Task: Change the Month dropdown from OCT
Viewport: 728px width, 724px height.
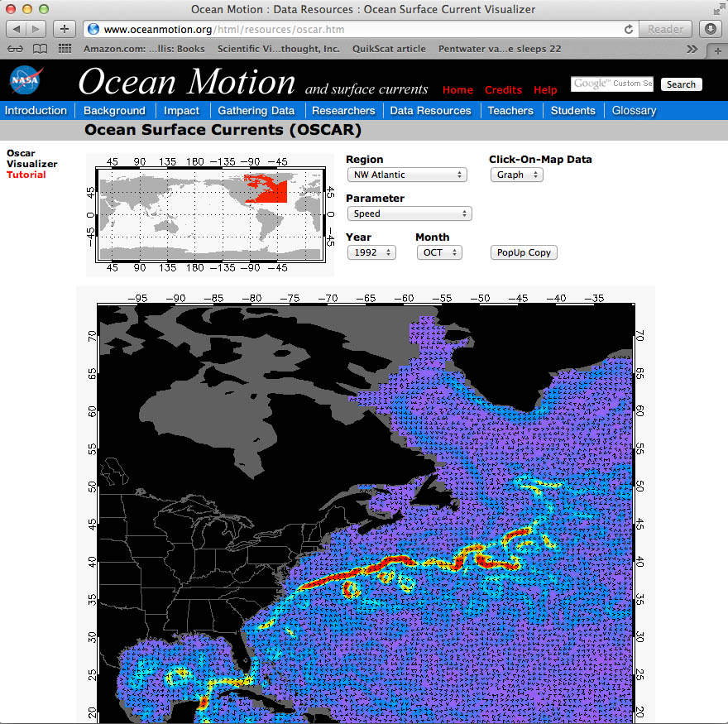Action: click(x=438, y=252)
